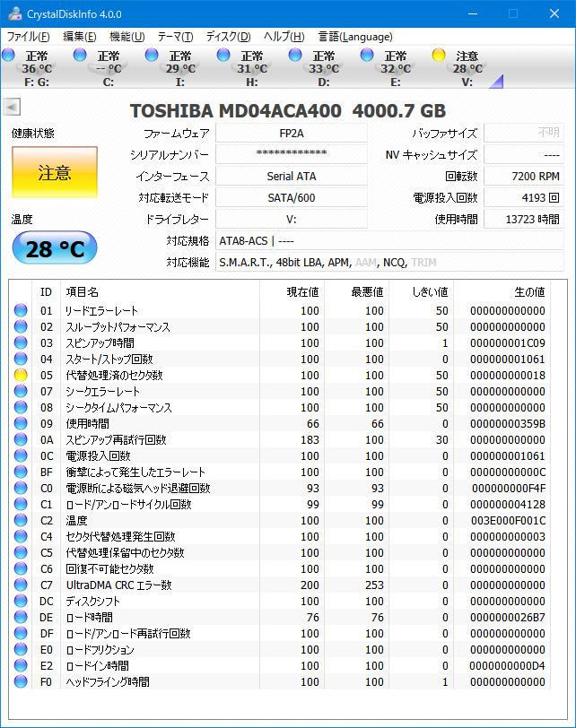Viewport: 576px width, 728px height.
Task: Open the ファイル(F) menu
Action: 29,37
